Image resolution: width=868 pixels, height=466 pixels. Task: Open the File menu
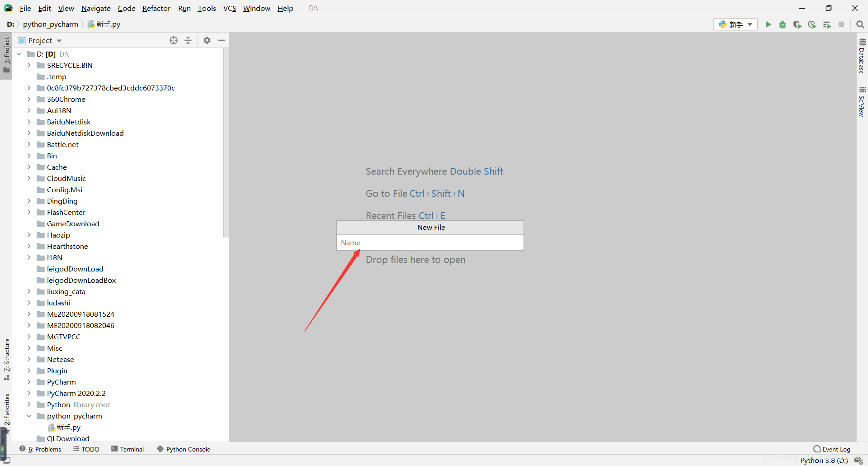click(25, 8)
